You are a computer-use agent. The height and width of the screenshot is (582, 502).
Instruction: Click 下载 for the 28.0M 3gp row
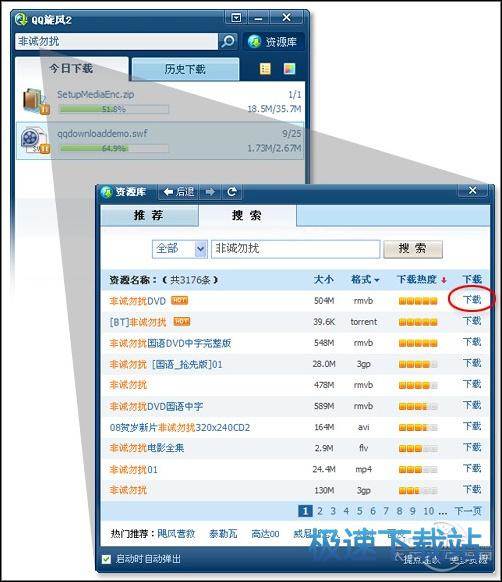pos(472,363)
